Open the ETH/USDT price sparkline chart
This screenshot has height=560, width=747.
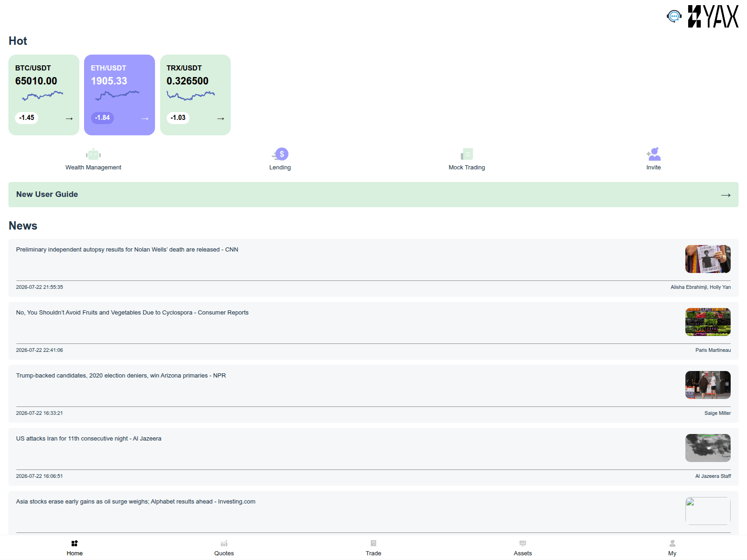click(117, 95)
